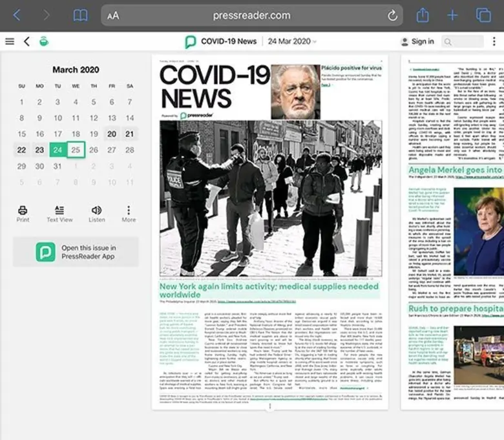Select March 31 in calendar
This screenshot has width=504, height=440.
coord(58,166)
